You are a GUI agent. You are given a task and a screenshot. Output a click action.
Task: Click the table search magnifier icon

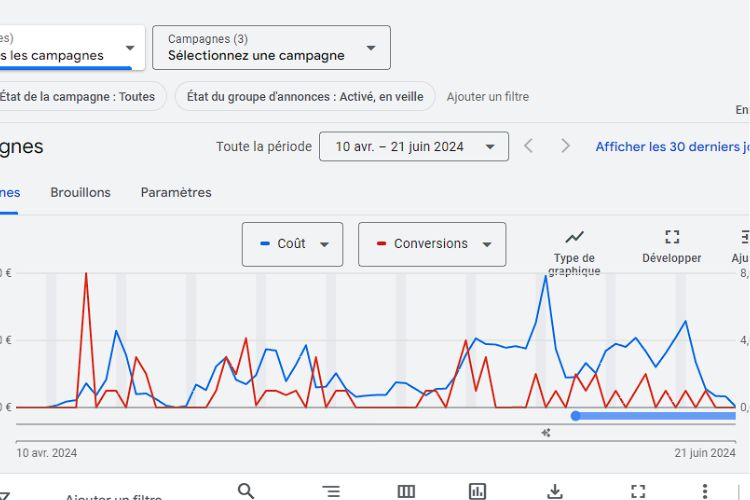[246, 490]
